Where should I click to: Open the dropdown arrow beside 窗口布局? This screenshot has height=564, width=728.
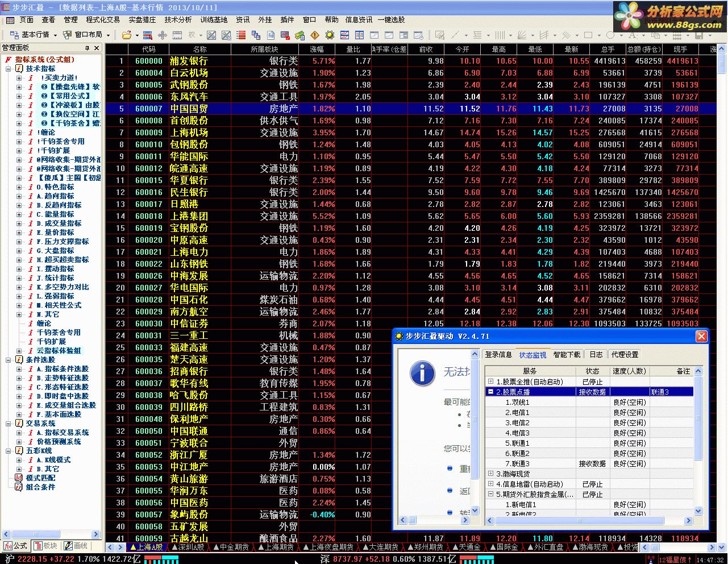(107, 35)
